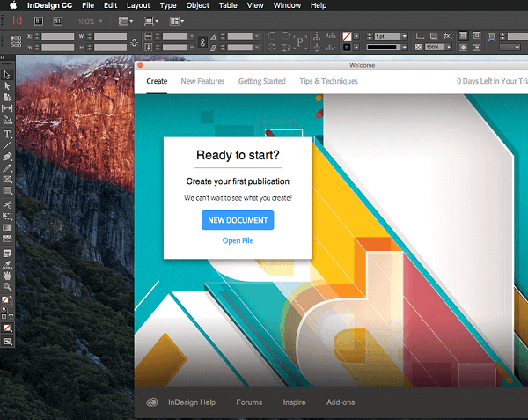Select the Free Transform tool
The width and height of the screenshot is (528, 420).
coord(7,216)
